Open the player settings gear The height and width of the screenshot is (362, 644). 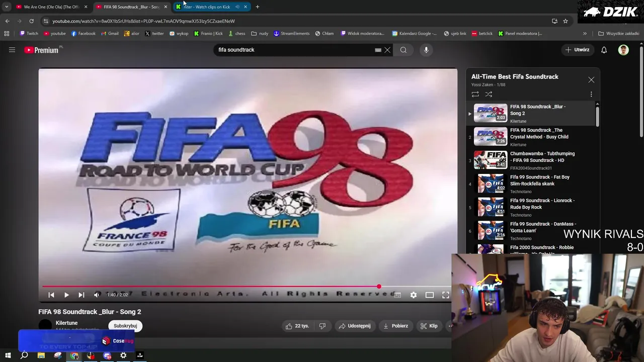(414, 295)
